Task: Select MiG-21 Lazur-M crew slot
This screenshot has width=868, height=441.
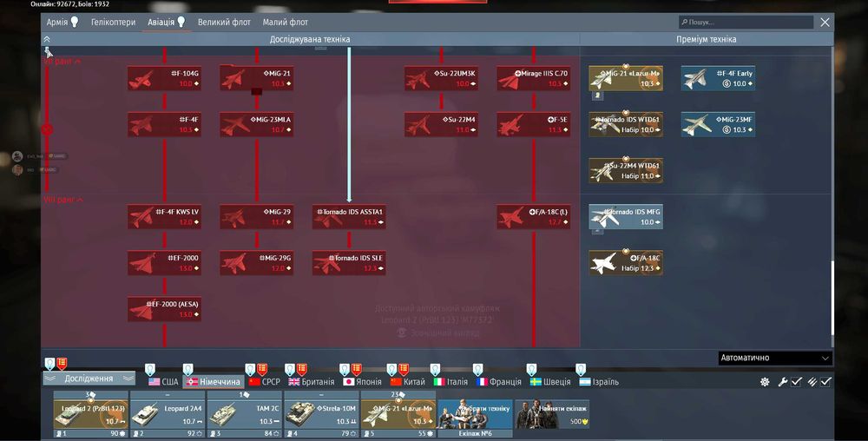Action: point(398,414)
